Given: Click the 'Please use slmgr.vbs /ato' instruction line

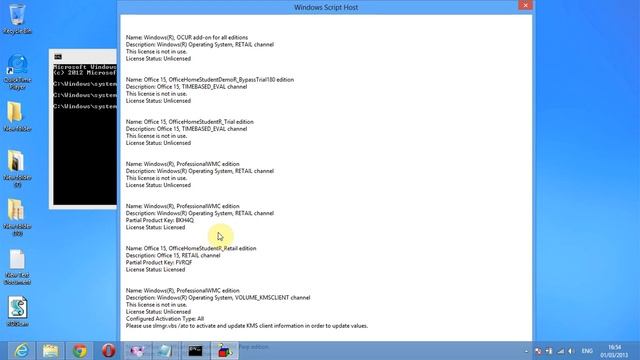Looking at the screenshot, I should pyautogui.click(x=247, y=326).
